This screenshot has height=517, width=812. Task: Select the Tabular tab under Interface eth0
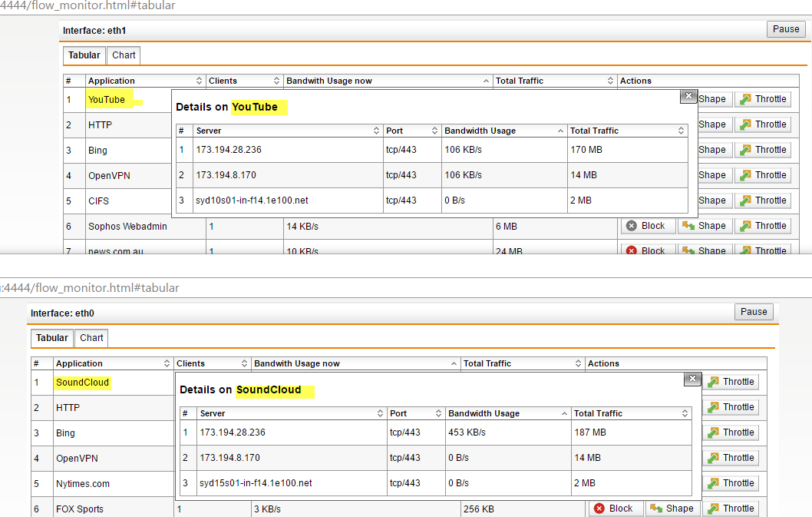click(x=51, y=337)
